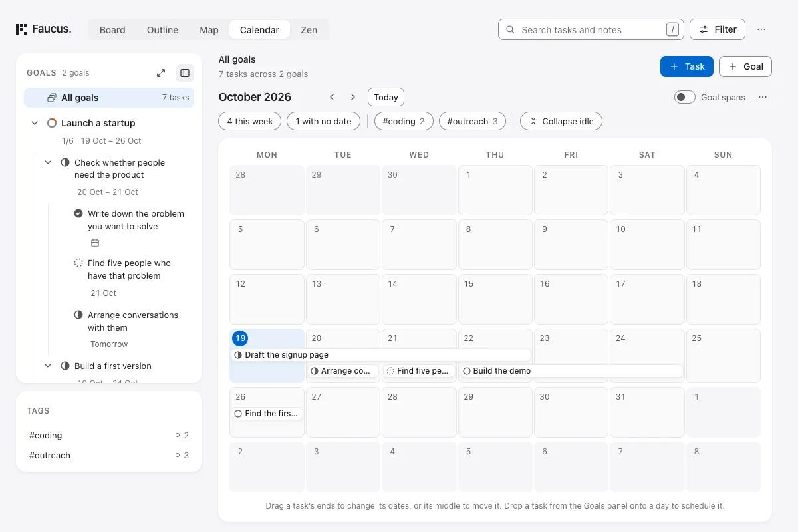Collapse the Launch a startup goal

[35, 123]
